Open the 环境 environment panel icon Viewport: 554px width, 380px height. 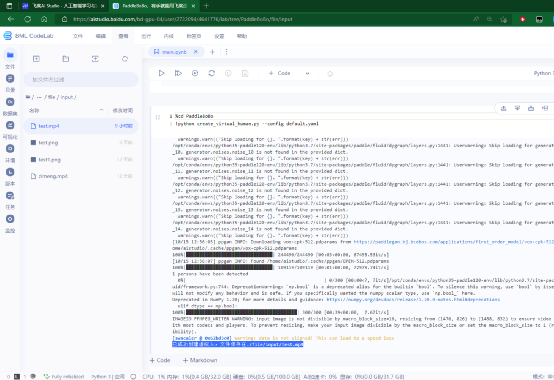click(10, 149)
